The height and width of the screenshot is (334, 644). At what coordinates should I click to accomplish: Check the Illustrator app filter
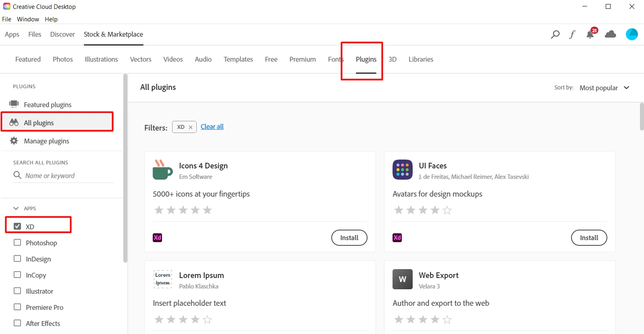pyautogui.click(x=17, y=290)
